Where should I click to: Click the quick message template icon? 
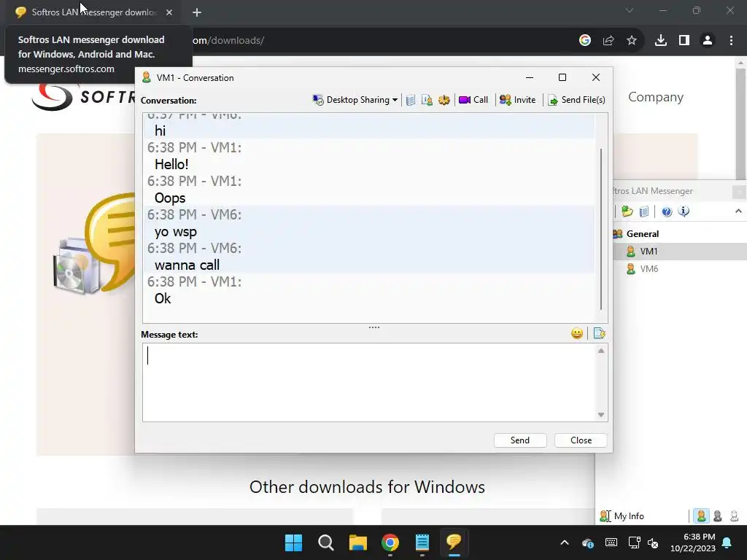[600, 333]
